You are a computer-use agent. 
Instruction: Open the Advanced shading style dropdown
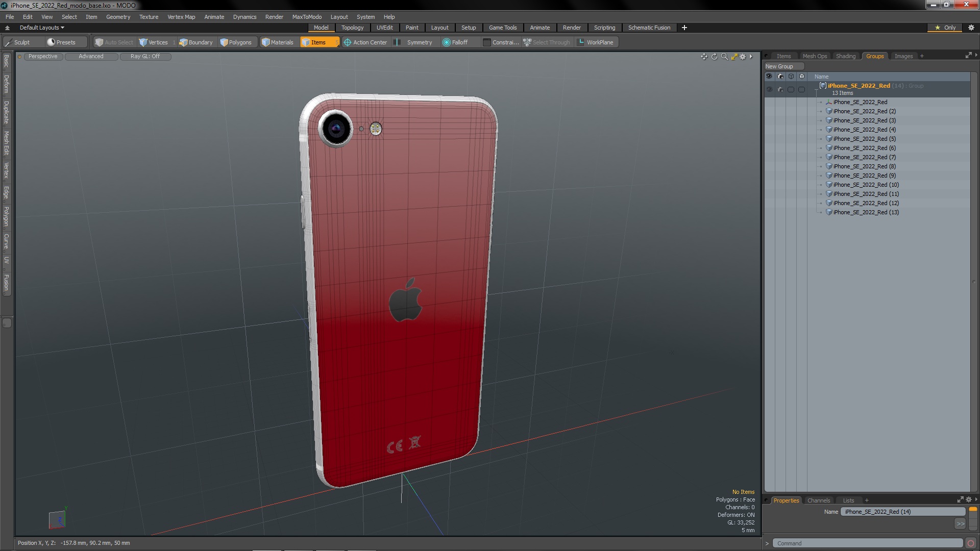click(91, 57)
